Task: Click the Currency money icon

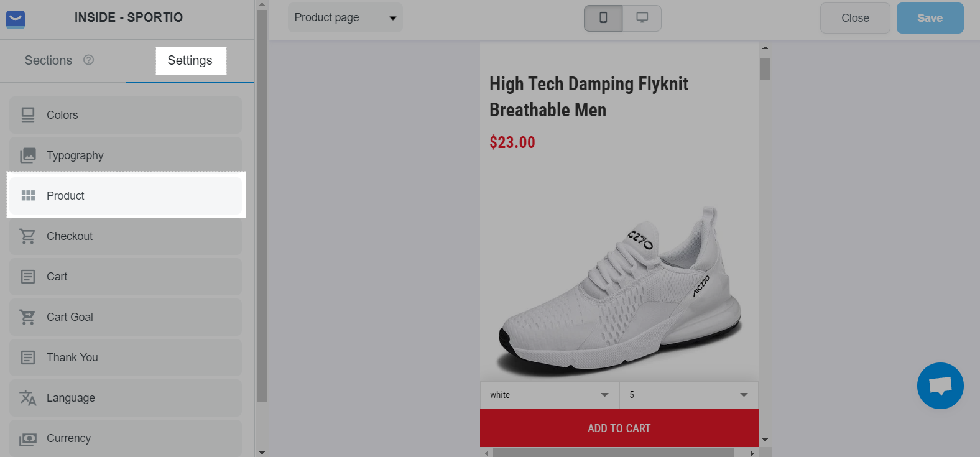Action: [28, 439]
